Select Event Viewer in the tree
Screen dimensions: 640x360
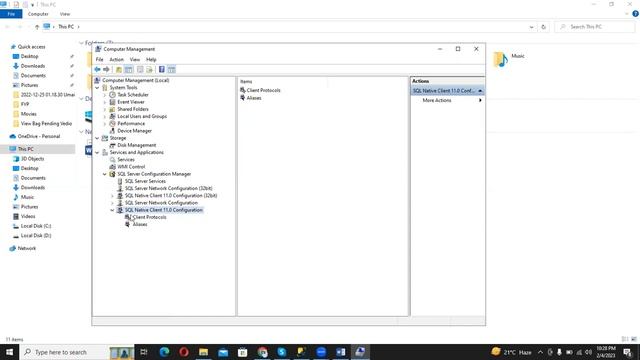(131, 102)
